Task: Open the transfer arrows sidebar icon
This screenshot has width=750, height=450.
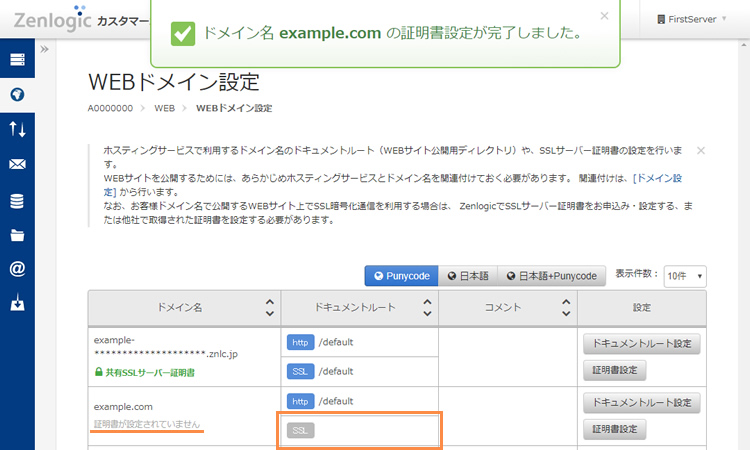Action: coord(17,130)
